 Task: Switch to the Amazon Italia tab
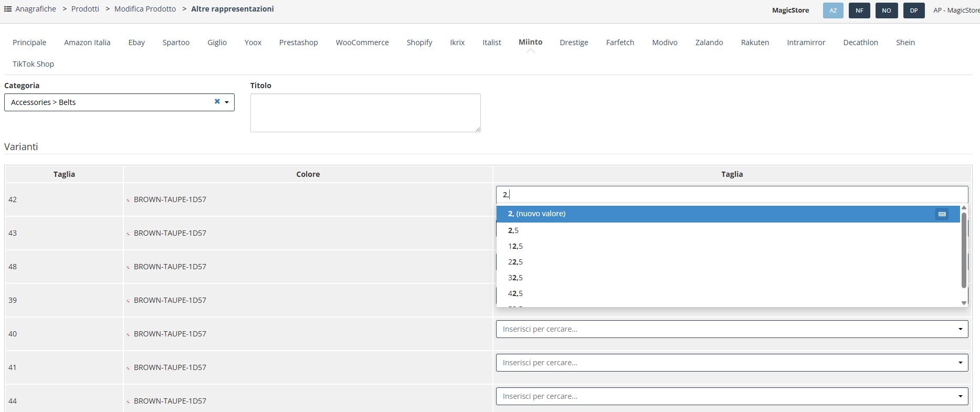[87, 43]
